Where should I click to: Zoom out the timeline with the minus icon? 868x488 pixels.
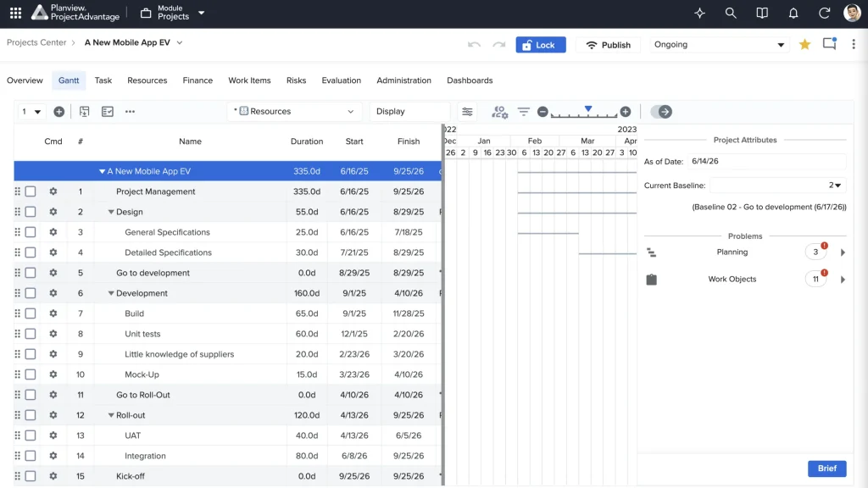click(542, 112)
